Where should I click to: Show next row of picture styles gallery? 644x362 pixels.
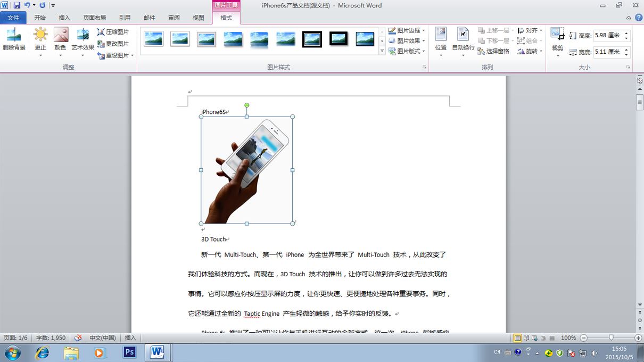382,41
